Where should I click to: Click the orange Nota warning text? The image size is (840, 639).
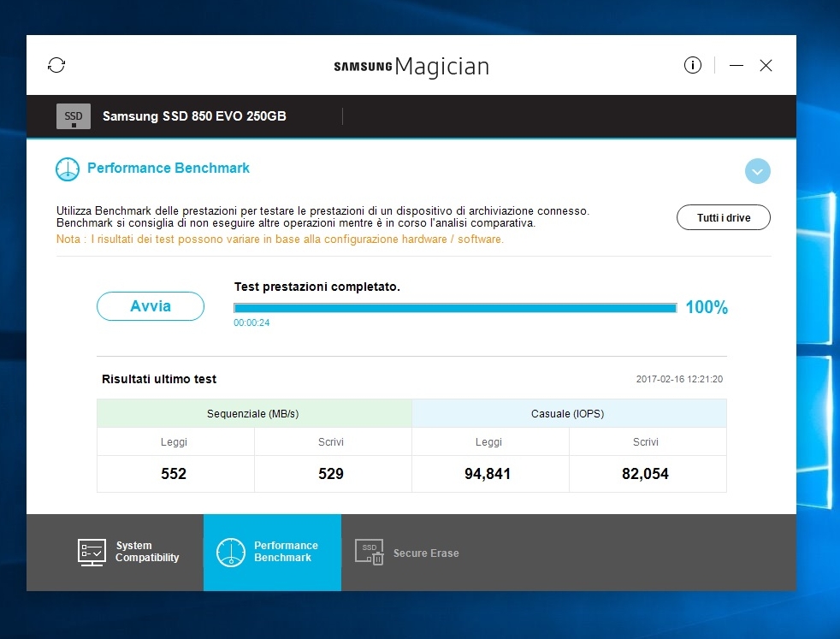pos(281,240)
